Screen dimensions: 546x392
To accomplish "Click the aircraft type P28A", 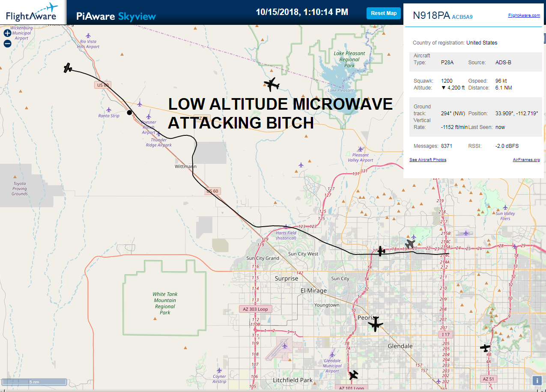I will 447,63.
